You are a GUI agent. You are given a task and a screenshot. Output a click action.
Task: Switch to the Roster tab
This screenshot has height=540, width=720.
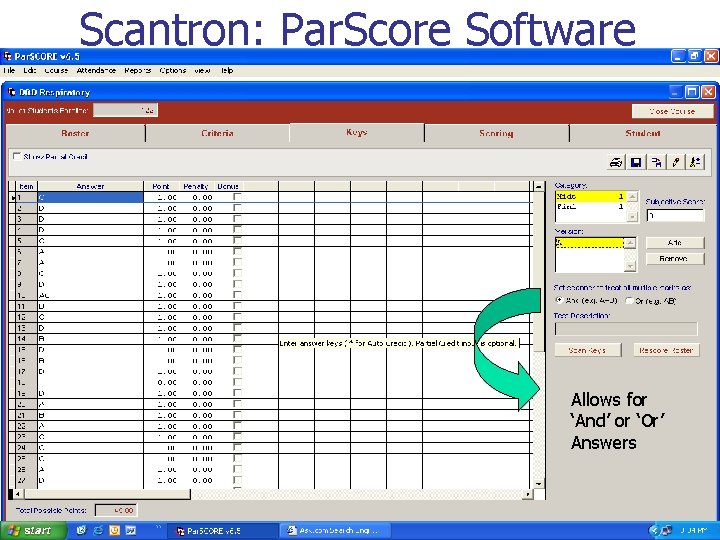(x=75, y=133)
